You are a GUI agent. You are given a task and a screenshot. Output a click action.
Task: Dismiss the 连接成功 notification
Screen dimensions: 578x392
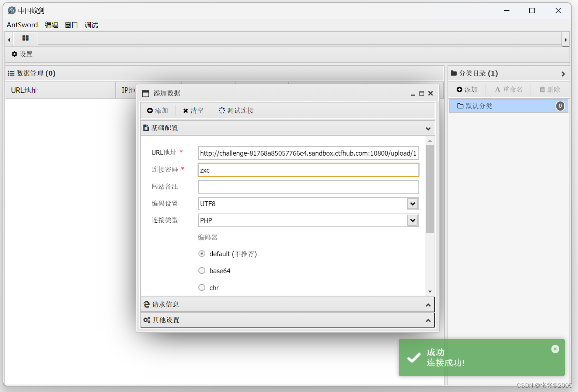pos(555,349)
